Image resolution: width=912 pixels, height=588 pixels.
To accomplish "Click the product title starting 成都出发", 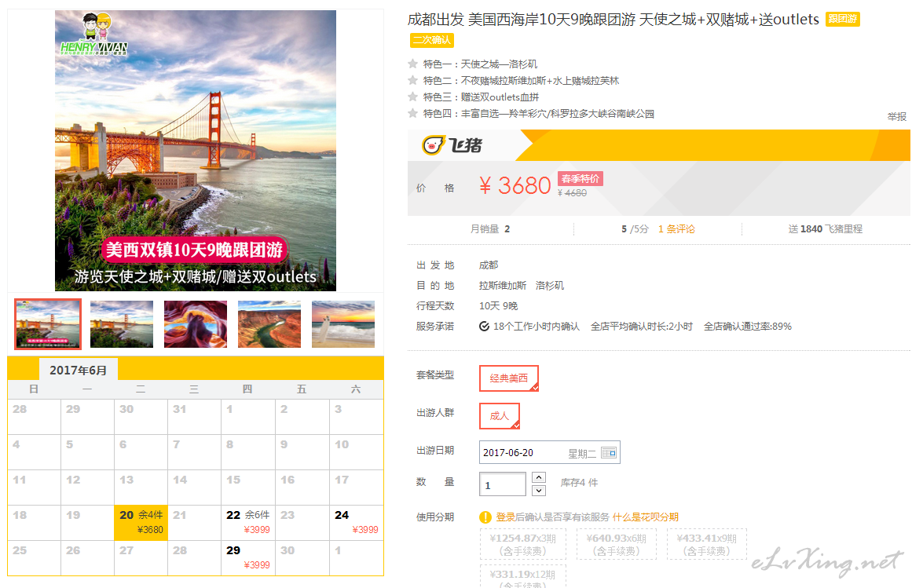I will [613, 19].
